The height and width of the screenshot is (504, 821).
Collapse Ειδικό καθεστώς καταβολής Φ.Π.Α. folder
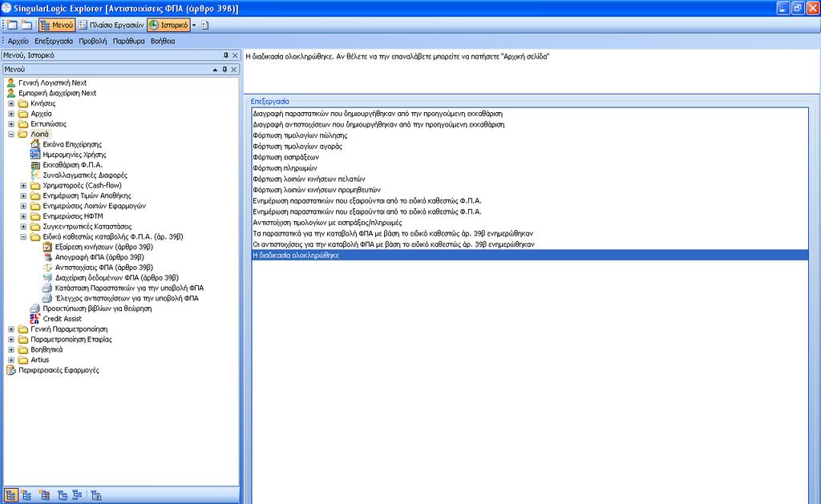[23, 236]
